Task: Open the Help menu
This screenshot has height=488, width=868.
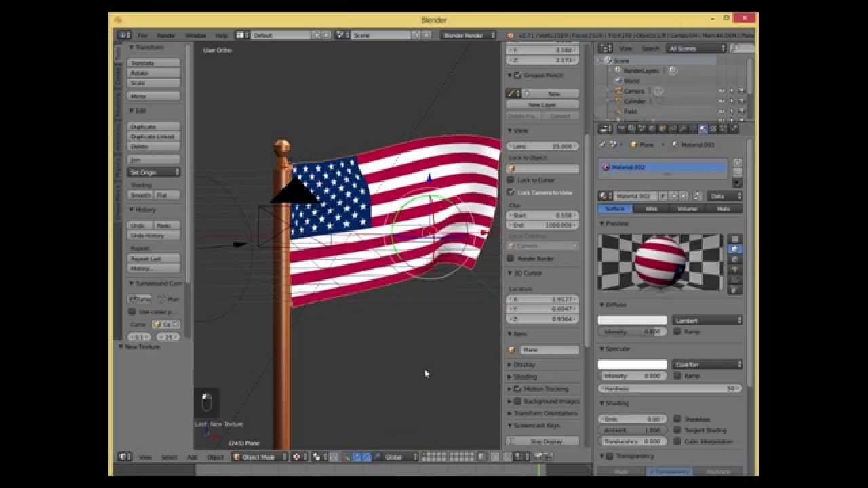Action: (221, 35)
